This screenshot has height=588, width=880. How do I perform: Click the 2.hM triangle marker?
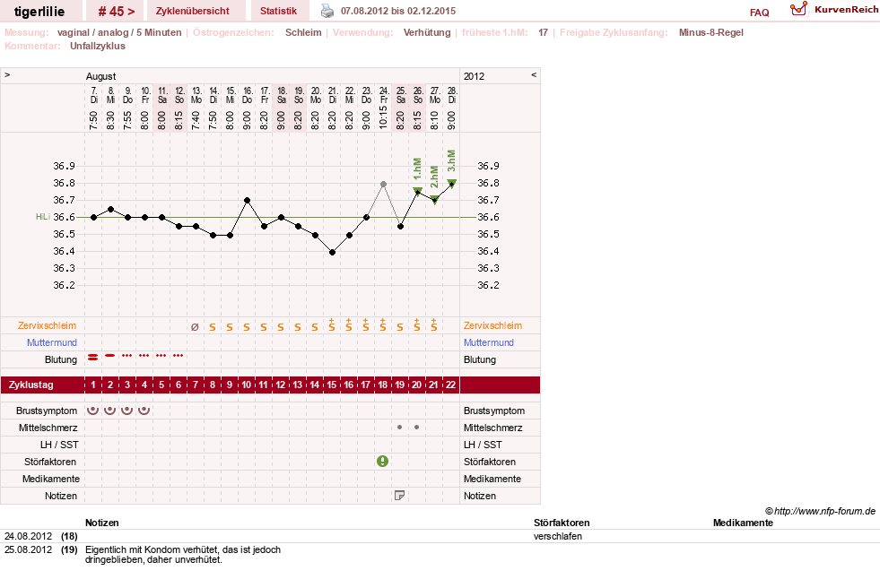pos(434,200)
